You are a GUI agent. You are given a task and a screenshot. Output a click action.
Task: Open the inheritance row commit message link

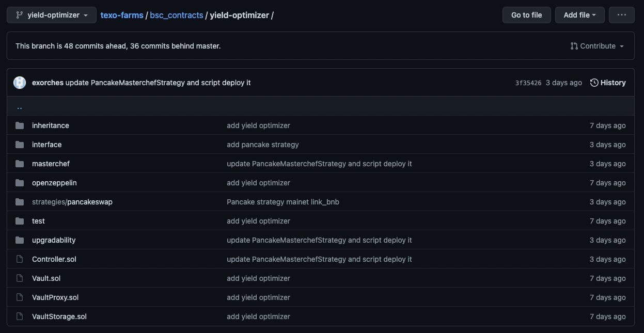pos(258,125)
